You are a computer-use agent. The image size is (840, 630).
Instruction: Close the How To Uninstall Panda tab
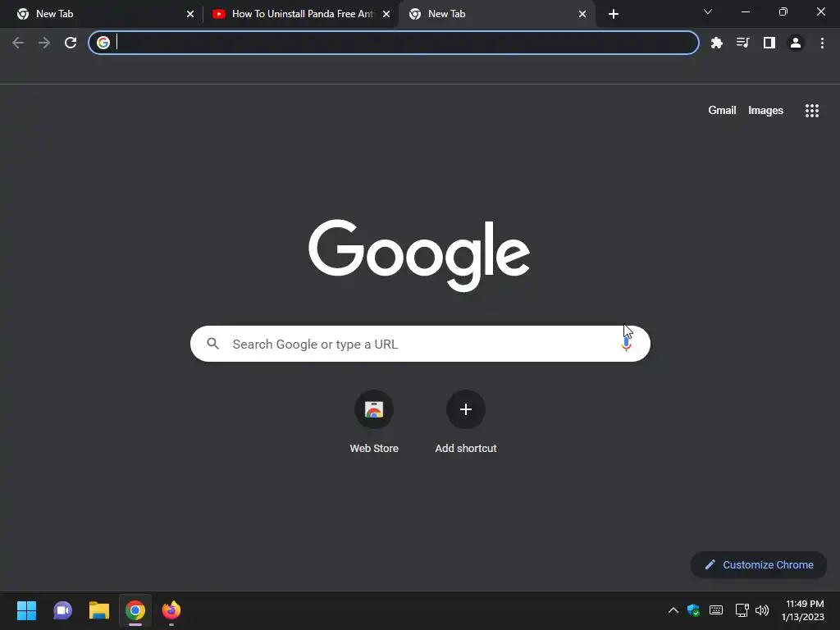pos(386,14)
